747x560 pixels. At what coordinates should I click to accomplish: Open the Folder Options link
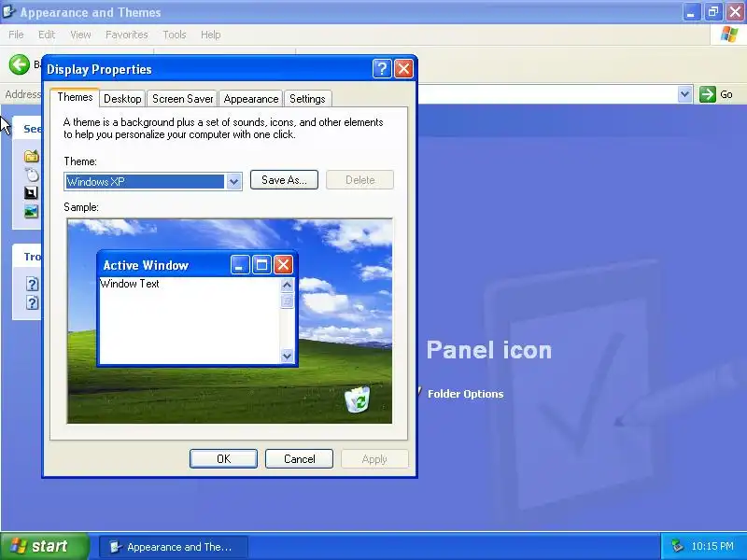click(x=465, y=394)
